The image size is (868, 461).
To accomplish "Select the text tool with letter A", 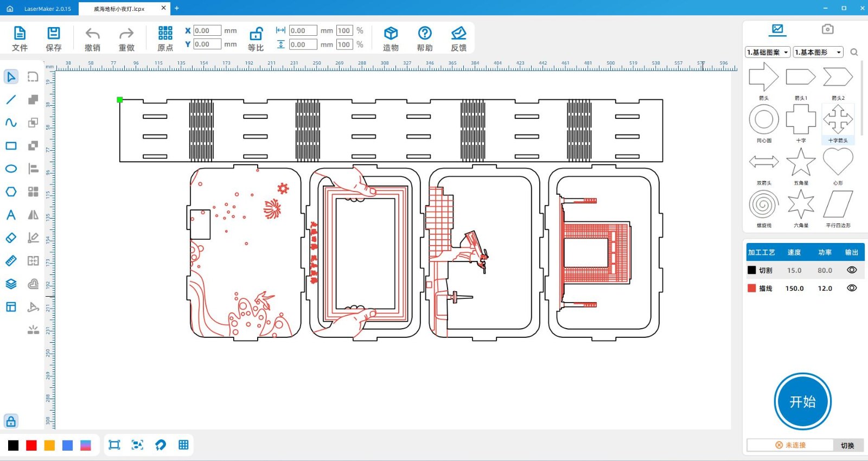I will 11,215.
